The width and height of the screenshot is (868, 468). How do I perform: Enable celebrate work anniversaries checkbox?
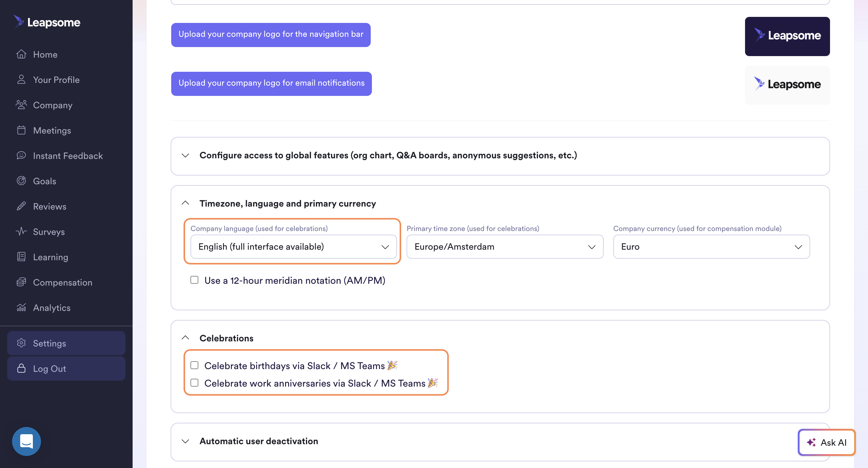(194, 383)
